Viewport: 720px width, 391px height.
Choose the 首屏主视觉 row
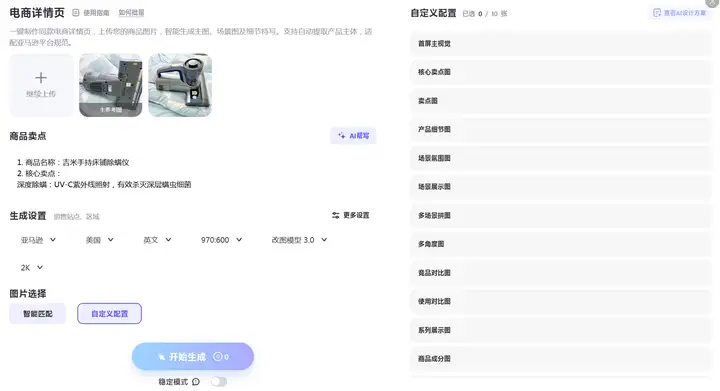point(561,44)
